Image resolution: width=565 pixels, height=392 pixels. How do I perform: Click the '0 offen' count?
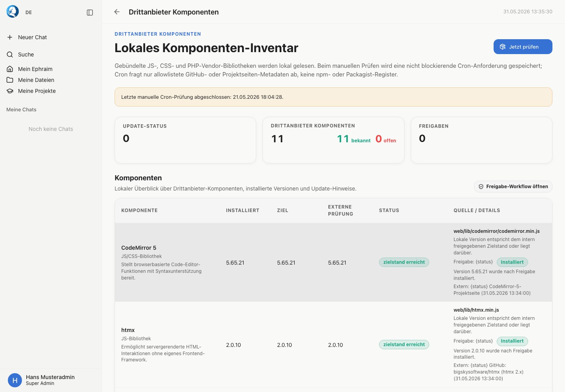click(386, 139)
